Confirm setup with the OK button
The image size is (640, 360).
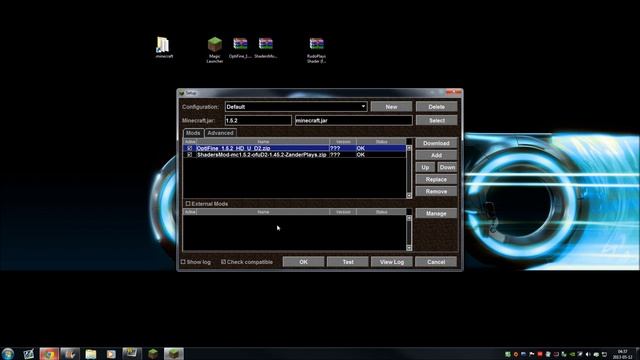(303, 262)
